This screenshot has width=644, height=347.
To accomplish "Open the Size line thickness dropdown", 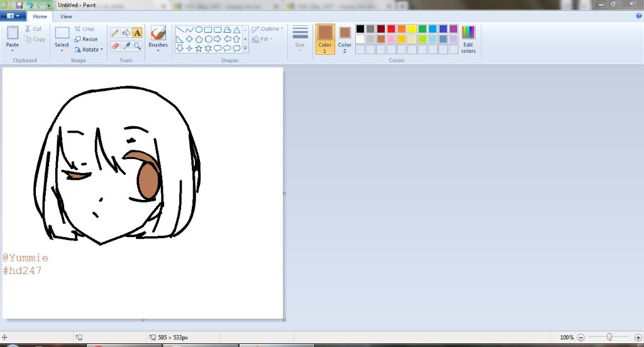I will (x=300, y=38).
